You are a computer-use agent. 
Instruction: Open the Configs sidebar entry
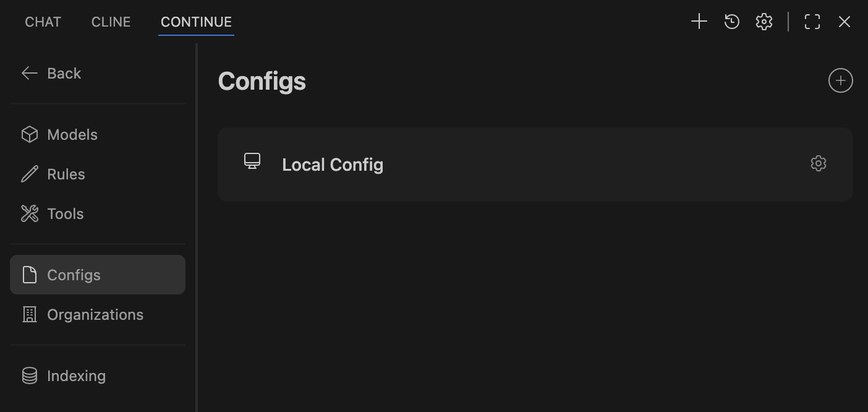74,275
